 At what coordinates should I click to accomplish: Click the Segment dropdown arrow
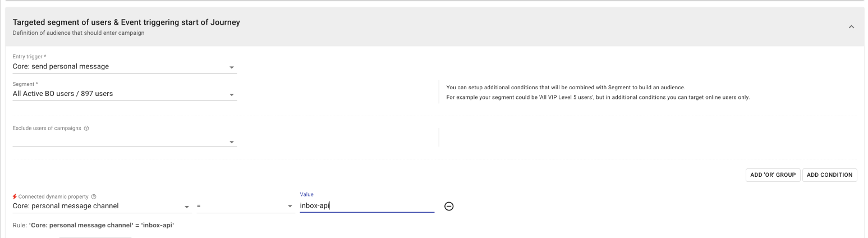(x=232, y=95)
